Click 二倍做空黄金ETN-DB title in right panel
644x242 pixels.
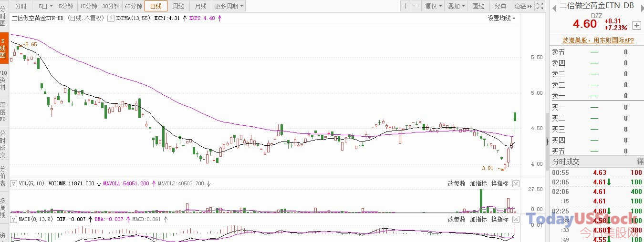pos(597,6)
